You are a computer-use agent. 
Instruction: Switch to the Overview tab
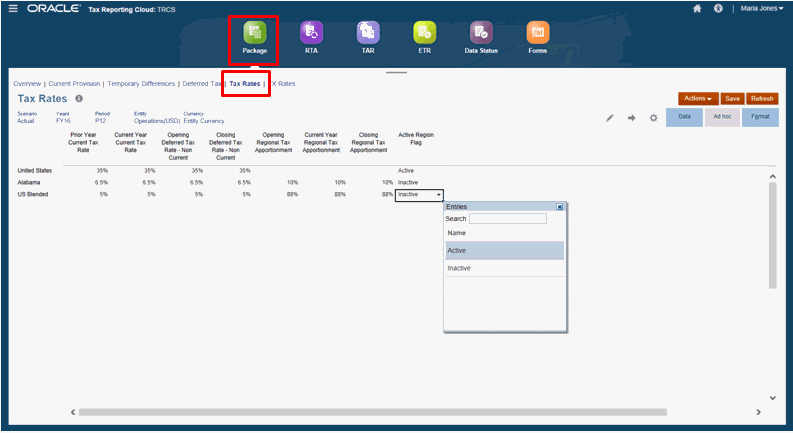coord(27,84)
